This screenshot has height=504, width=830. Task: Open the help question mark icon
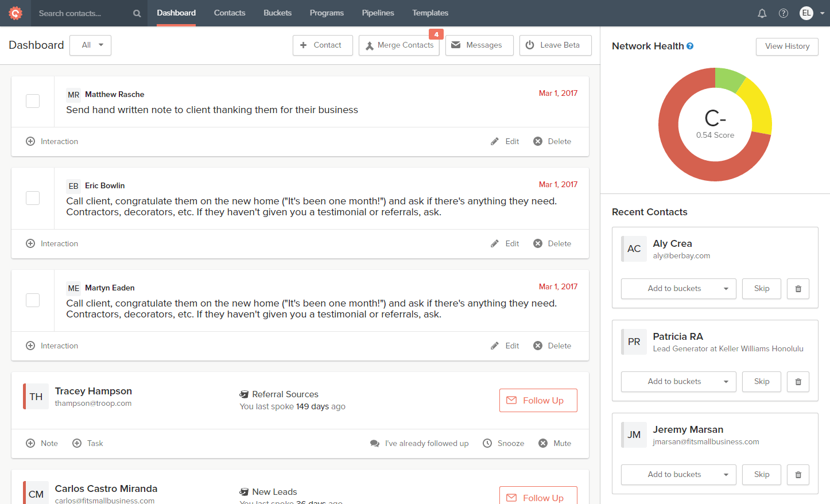click(x=784, y=13)
